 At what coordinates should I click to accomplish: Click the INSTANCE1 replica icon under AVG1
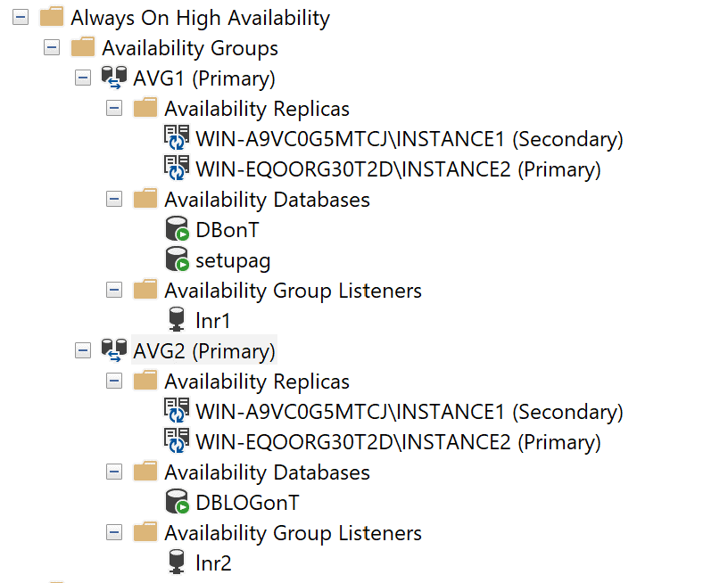(177, 139)
